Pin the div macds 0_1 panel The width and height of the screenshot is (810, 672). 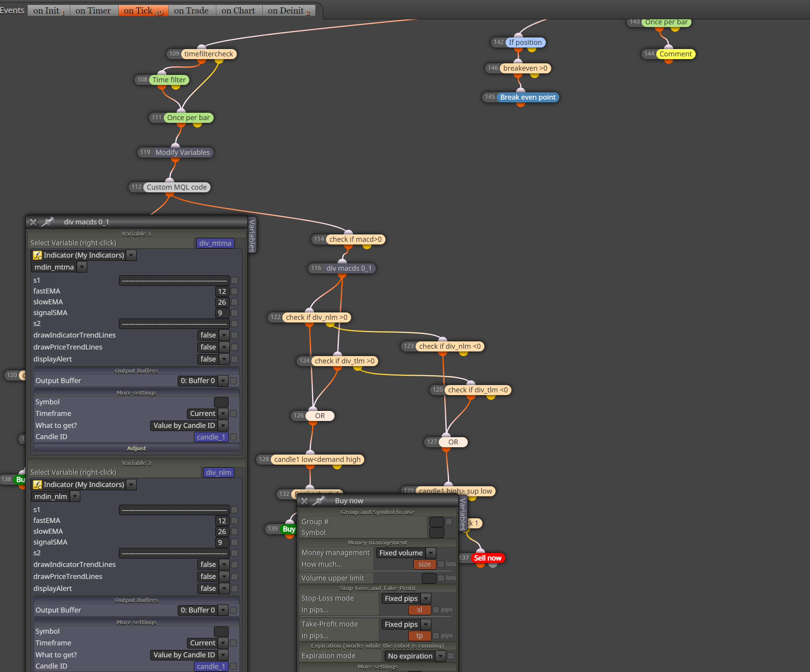(x=48, y=222)
